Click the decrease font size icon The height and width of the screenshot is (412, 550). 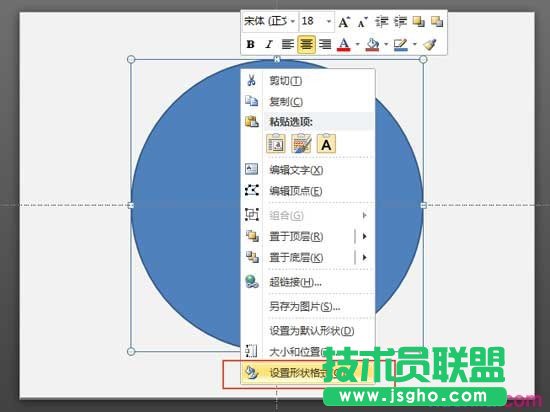[x=362, y=22]
